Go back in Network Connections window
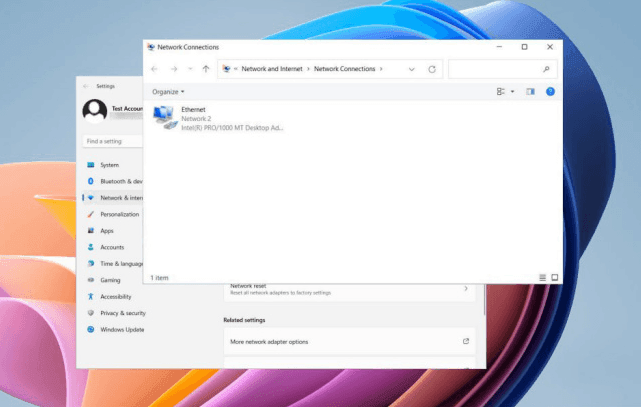This screenshot has height=407, width=641. coord(154,69)
